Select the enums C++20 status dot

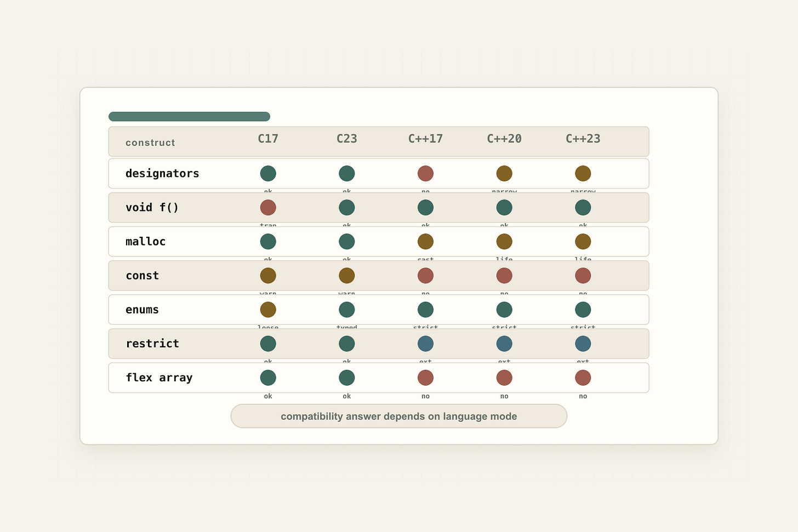(x=504, y=310)
